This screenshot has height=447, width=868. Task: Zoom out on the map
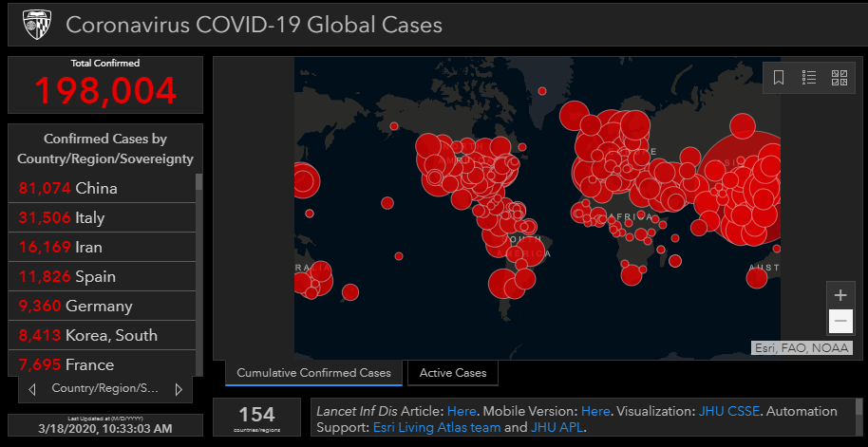point(840,322)
